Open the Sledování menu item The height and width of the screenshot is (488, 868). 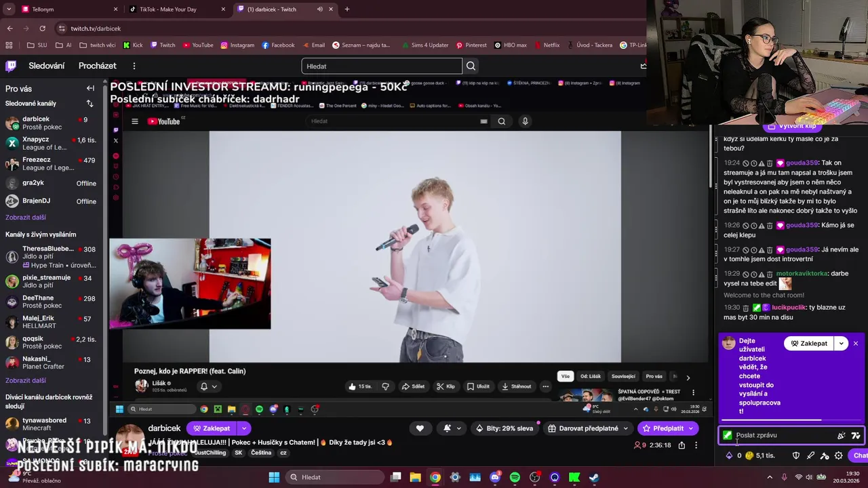[x=47, y=66]
